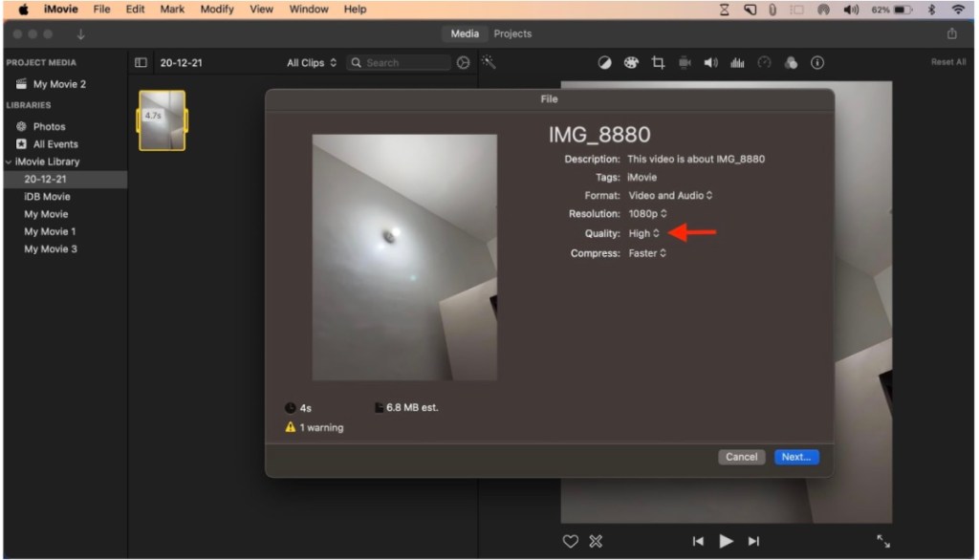The image size is (979, 560).
Task: Click the 1 warning indicator
Action: click(314, 428)
